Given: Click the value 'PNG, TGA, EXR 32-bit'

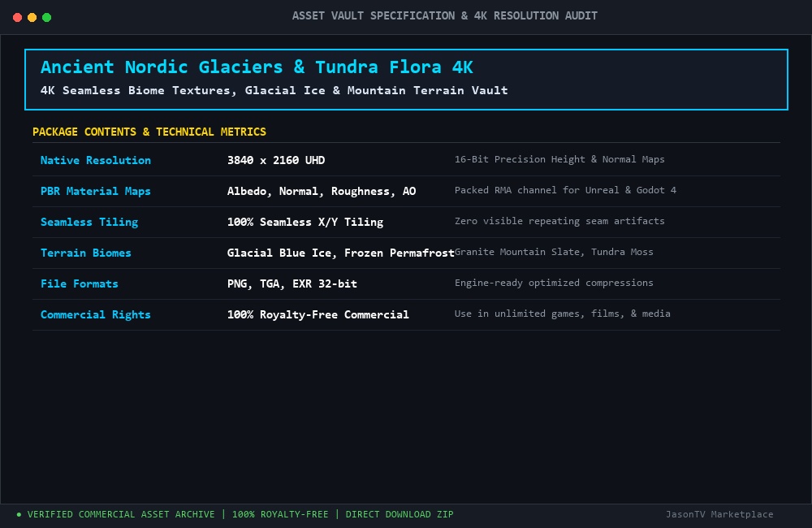Looking at the screenshot, I should click(x=292, y=283).
